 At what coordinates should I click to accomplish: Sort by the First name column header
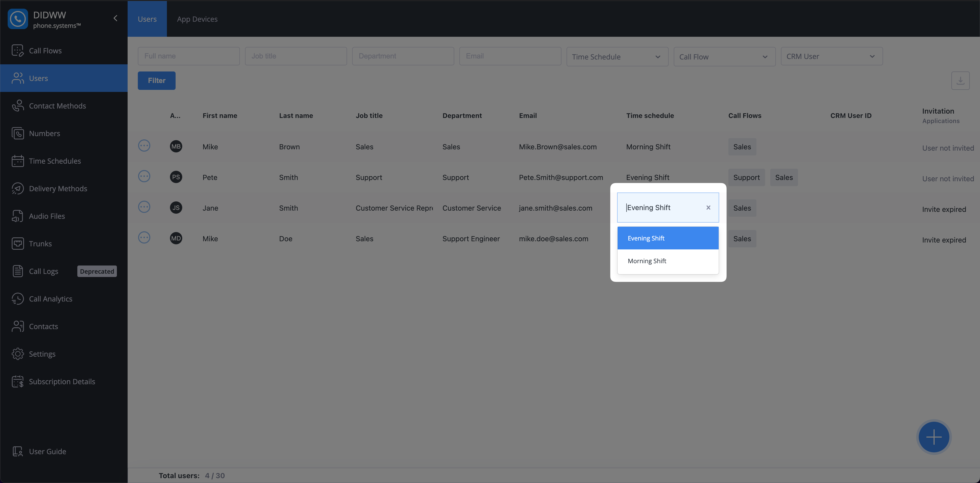(x=219, y=116)
